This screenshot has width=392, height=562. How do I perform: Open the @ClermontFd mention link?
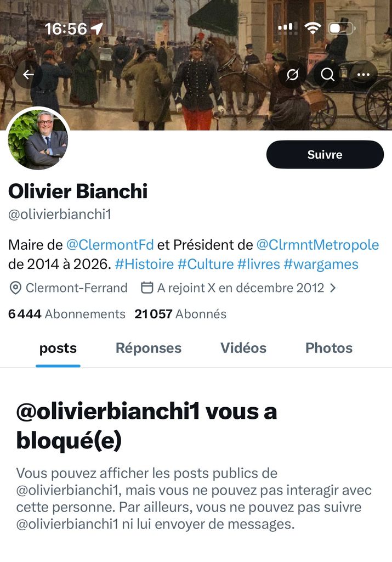pos(110,245)
